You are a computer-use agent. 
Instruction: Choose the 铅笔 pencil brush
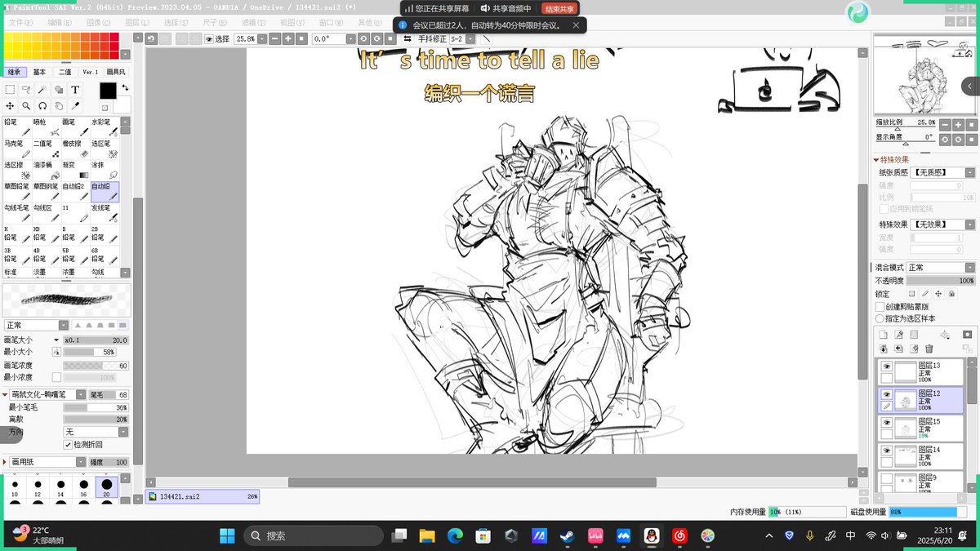pyautogui.click(x=17, y=127)
